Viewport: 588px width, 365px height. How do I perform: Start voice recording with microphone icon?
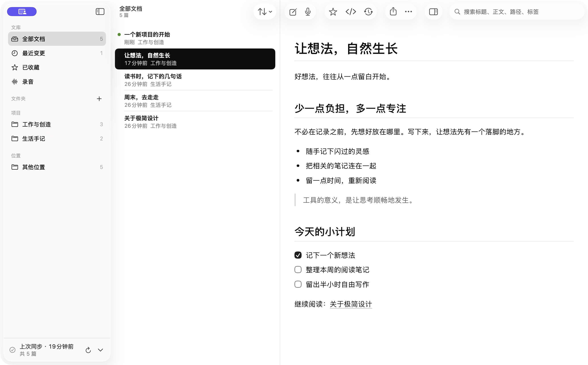pos(308,12)
